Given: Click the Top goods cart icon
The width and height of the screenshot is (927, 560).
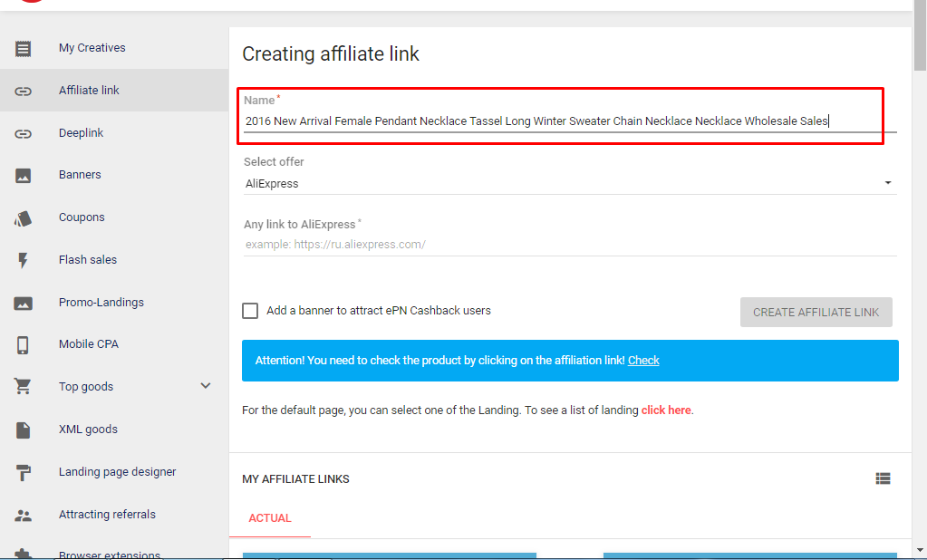Looking at the screenshot, I should point(23,387).
